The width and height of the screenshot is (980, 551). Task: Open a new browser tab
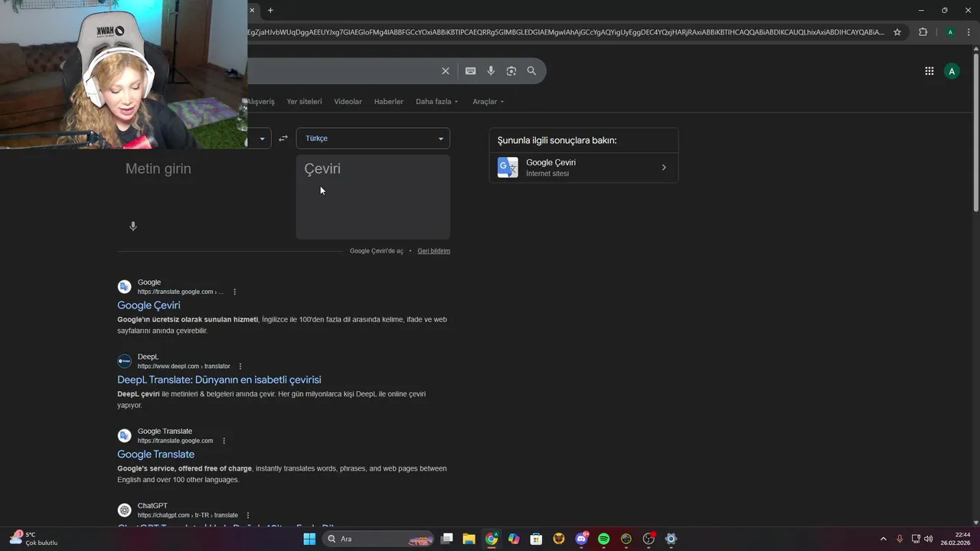click(x=270, y=10)
